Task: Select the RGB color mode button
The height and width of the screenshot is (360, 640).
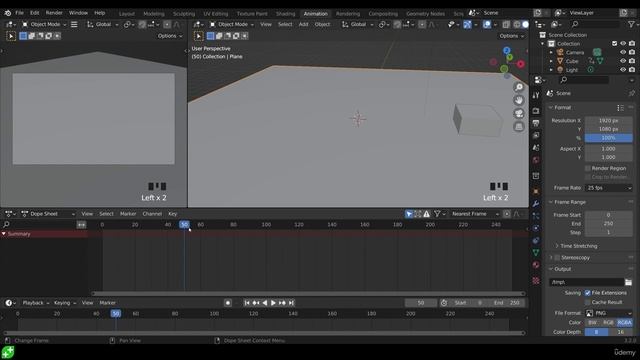Action: (608, 322)
